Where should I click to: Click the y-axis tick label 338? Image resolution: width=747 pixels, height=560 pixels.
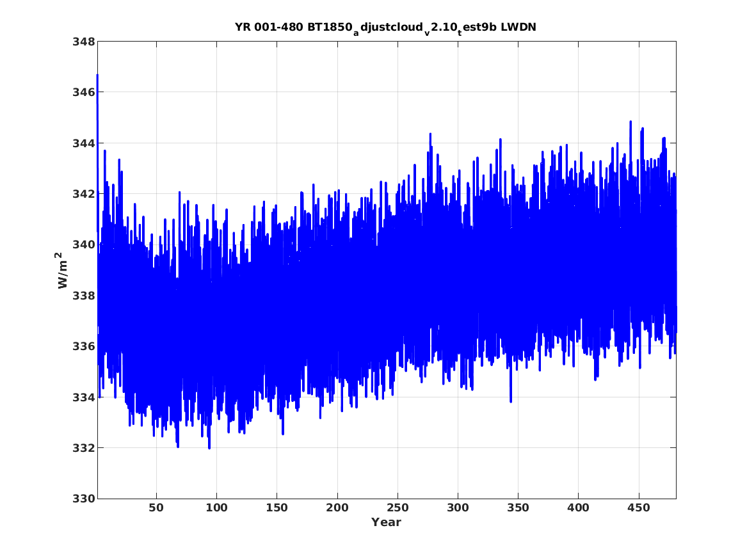[x=83, y=296]
